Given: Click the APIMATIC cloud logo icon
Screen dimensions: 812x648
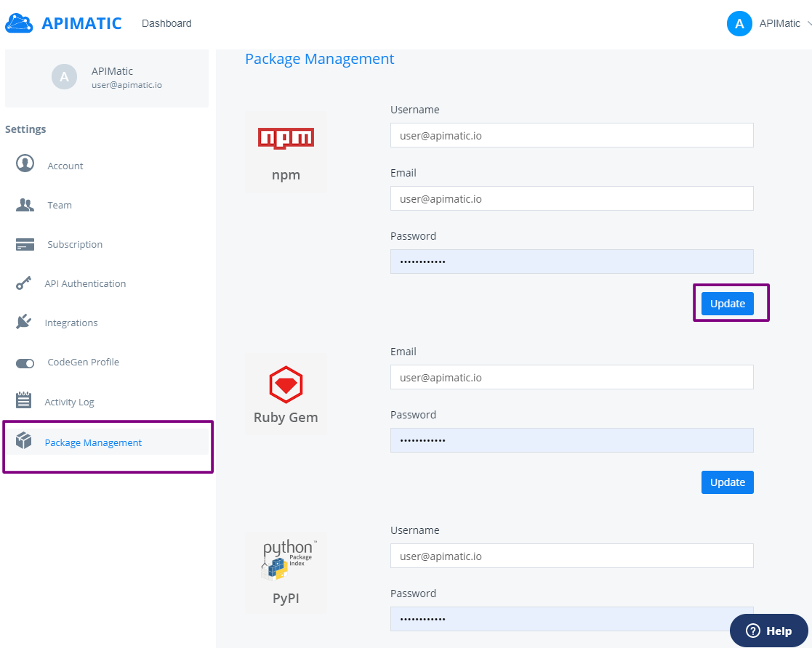Looking at the screenshot, I should [x=19, y=23].
